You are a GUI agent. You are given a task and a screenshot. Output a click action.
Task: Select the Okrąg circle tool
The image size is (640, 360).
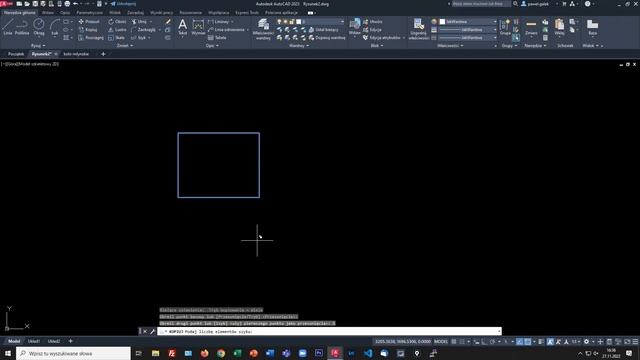pos(39,27)
